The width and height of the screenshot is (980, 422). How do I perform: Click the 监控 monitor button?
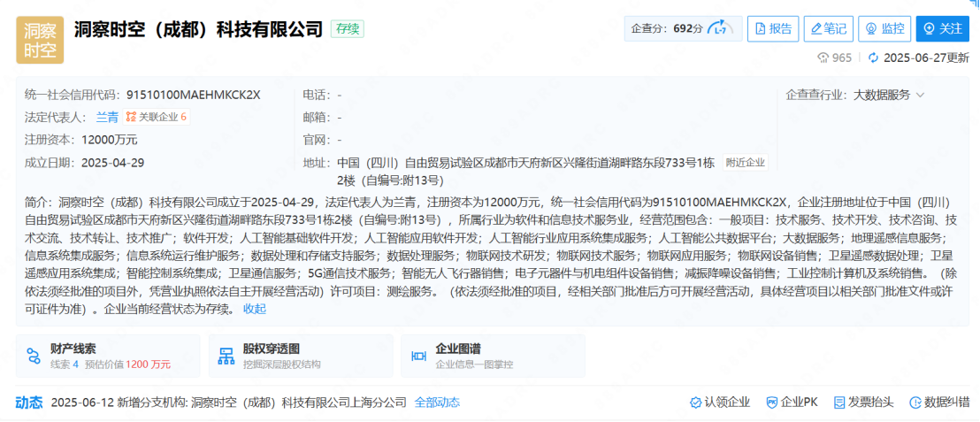coord(884,29)
